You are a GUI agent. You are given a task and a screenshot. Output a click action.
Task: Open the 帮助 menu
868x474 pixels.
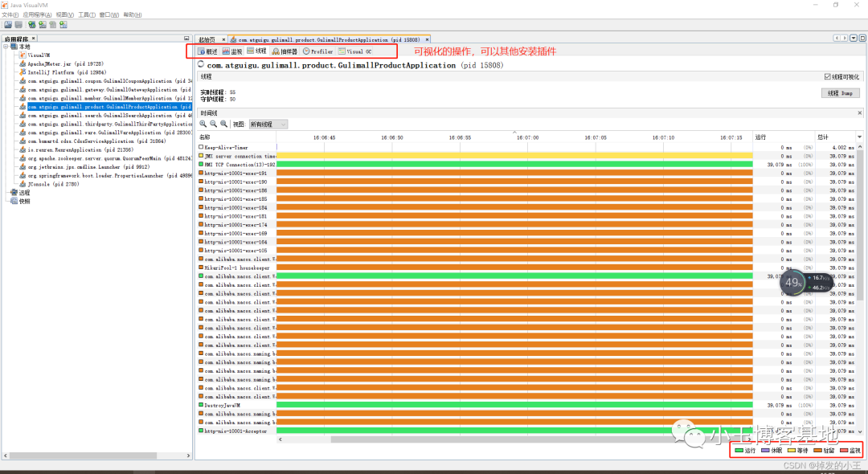132,15
